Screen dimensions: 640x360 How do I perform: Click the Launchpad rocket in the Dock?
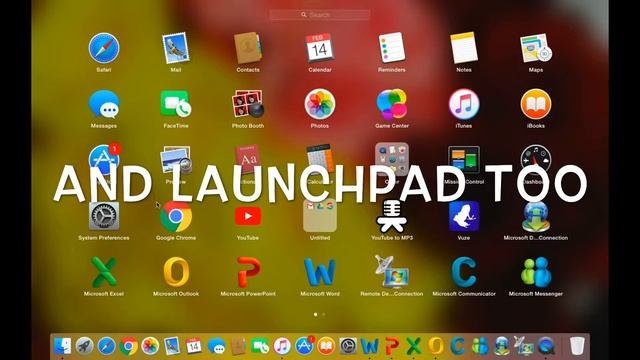84,346
